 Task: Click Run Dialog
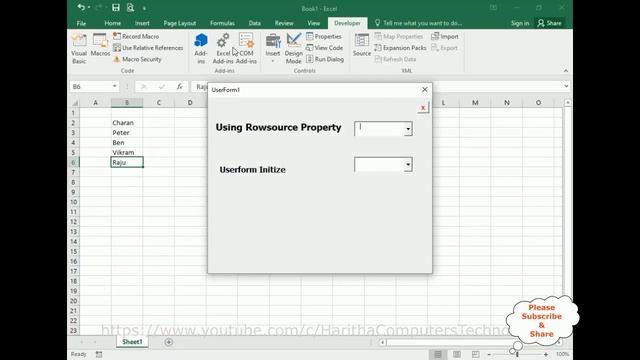[x=325, y=59]
